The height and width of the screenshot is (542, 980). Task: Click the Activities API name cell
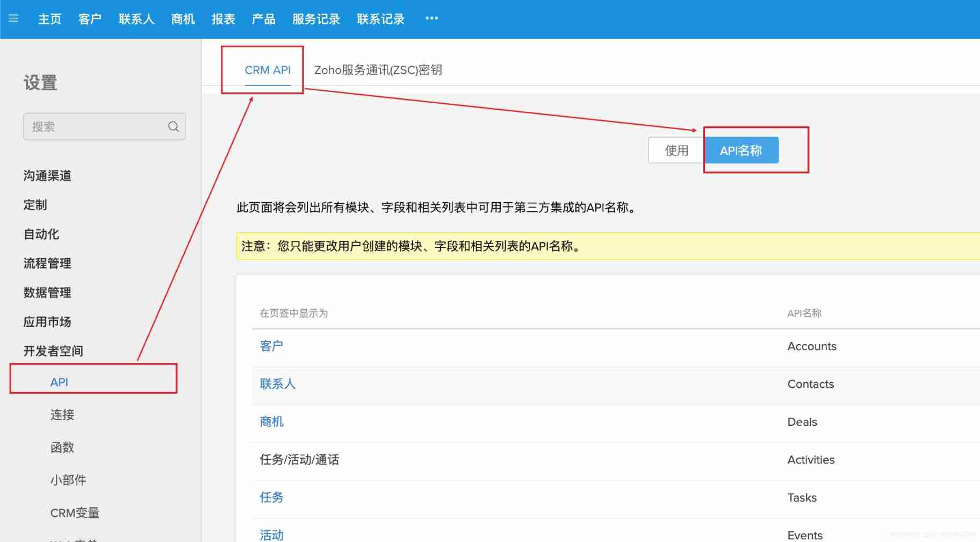click(811, 460)
